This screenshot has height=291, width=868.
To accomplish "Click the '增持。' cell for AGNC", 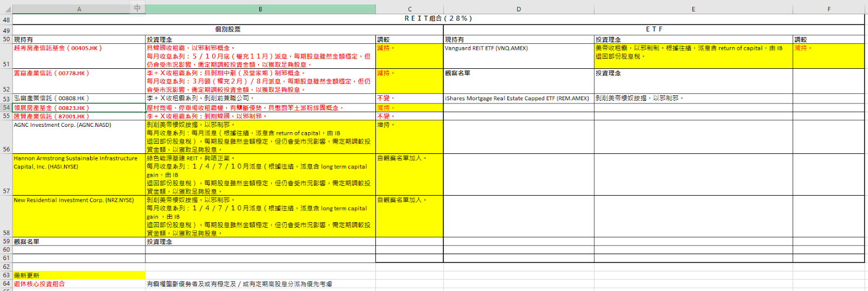I will [x=410, y=137].
